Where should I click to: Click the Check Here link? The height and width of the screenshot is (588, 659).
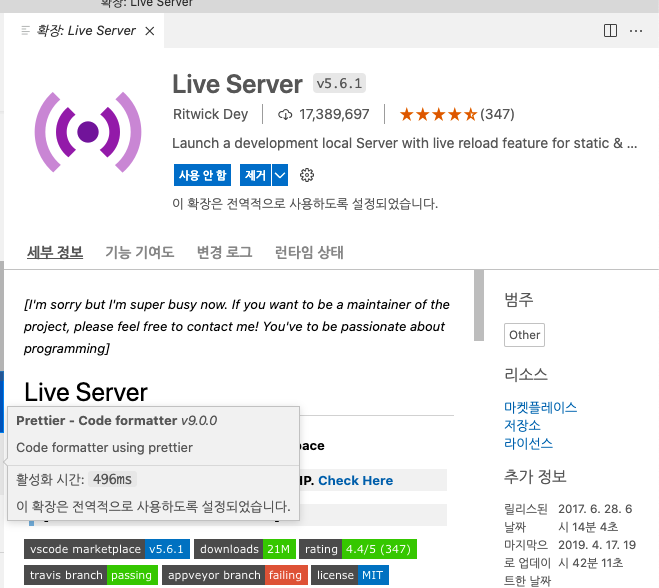point(356,480)
